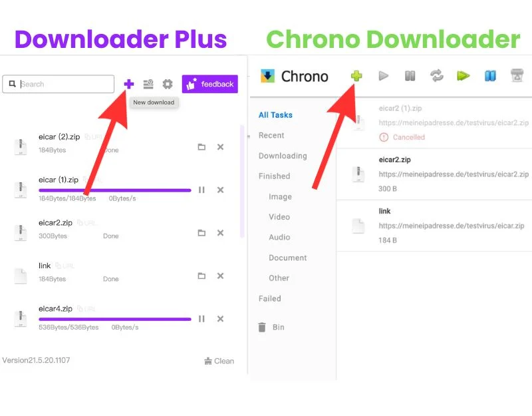Click Chrono's remove/clean tasks icon

coord(517,76)
